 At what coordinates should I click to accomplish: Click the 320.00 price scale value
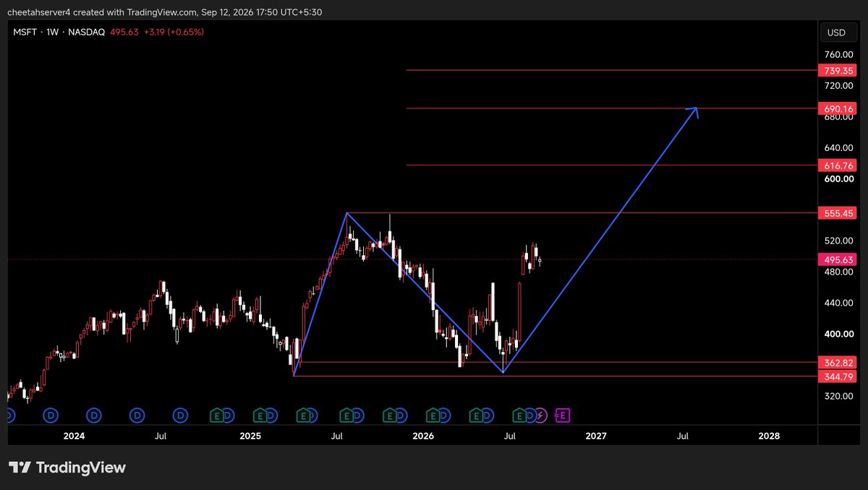839,396
